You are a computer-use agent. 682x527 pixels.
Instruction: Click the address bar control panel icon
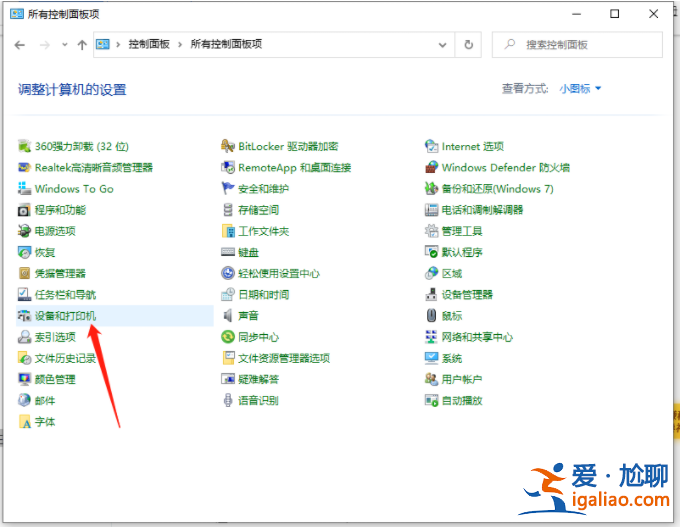103,44
